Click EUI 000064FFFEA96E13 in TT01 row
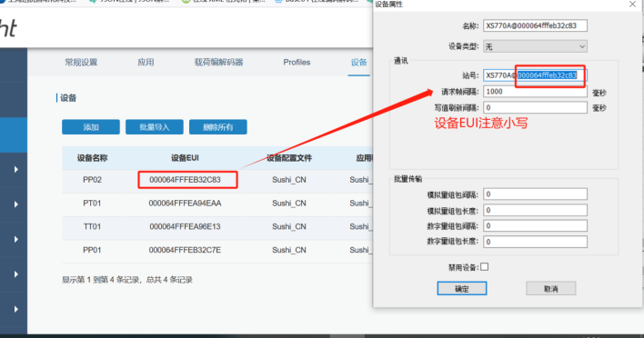The width and height of the screenshot is (644, 338). [185, 226]
